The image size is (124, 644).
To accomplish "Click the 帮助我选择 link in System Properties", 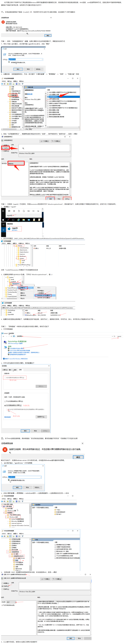I will pos(8,417).
